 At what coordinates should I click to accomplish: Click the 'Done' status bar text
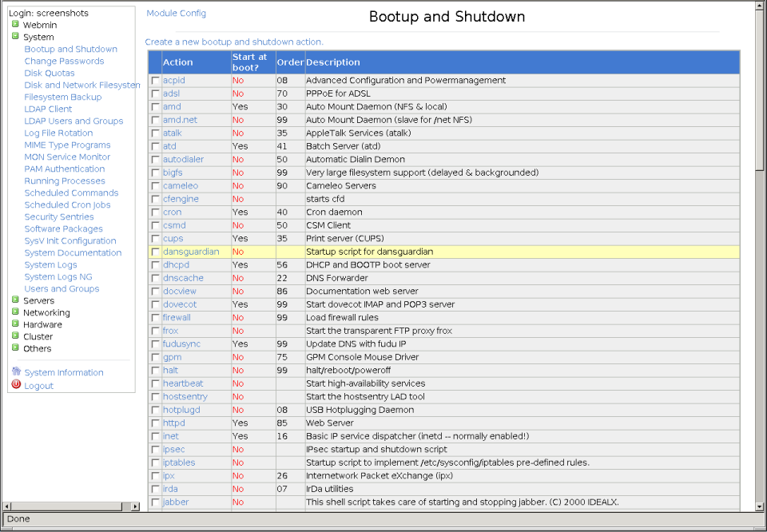click(18, 518)
